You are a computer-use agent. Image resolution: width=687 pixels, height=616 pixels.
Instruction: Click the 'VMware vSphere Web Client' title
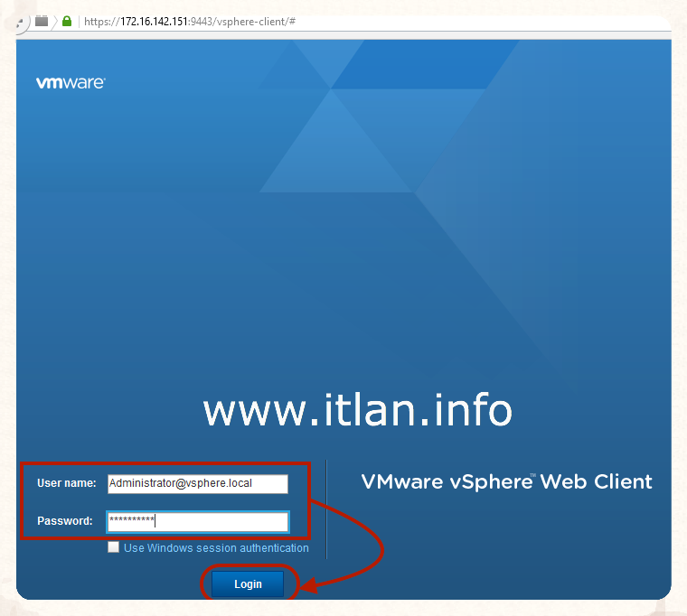(x=506, y=481)
